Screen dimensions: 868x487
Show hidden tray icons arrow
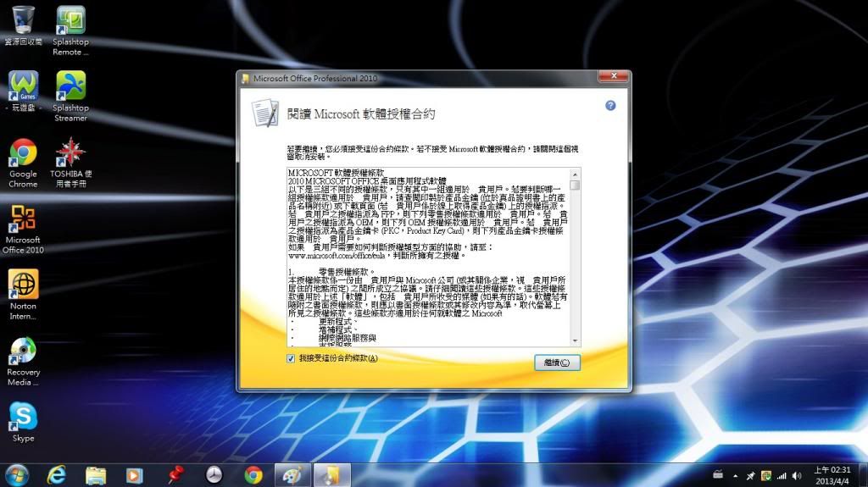click(x=735, y=476)
